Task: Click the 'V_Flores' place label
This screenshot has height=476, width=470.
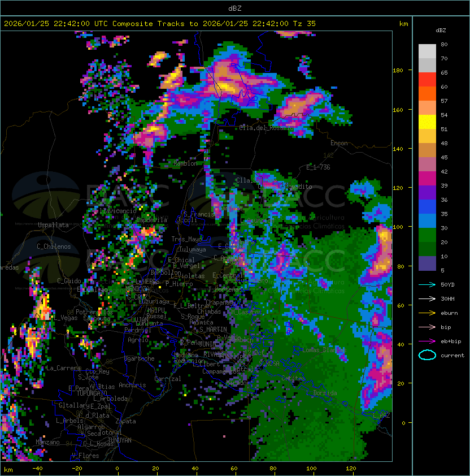Action: pos(85,456)
